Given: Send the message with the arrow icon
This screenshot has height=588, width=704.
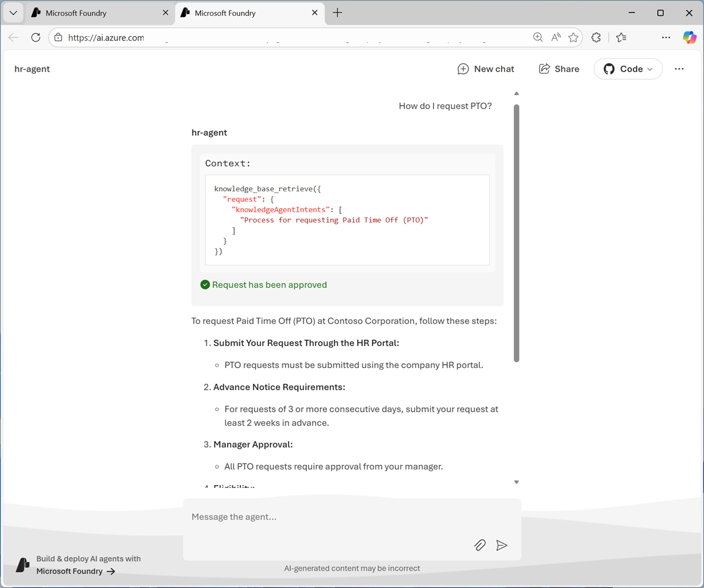Looking at the screenshot, I should [x=502, y=545].
